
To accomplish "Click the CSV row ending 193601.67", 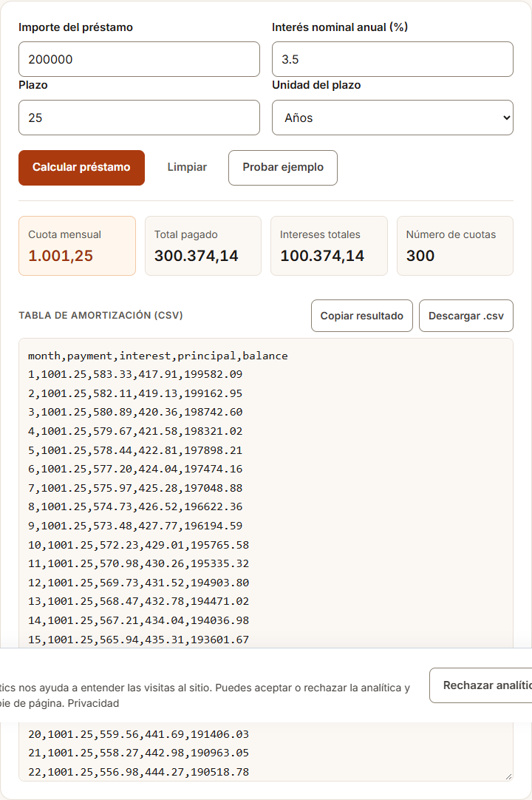I will (x=139, y=640).
